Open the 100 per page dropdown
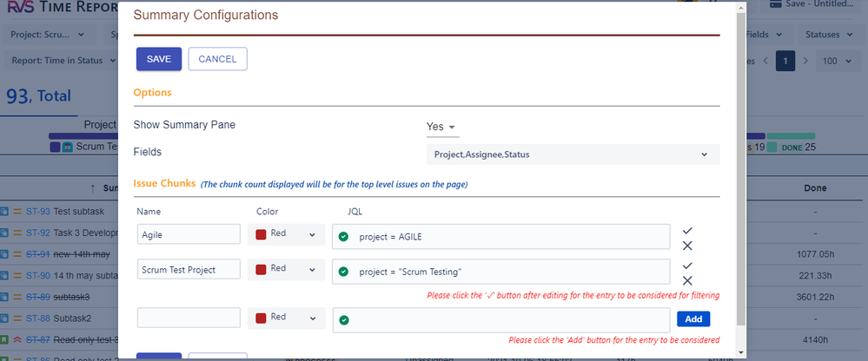Screen dimensions: 868x361 coord(837,61)
